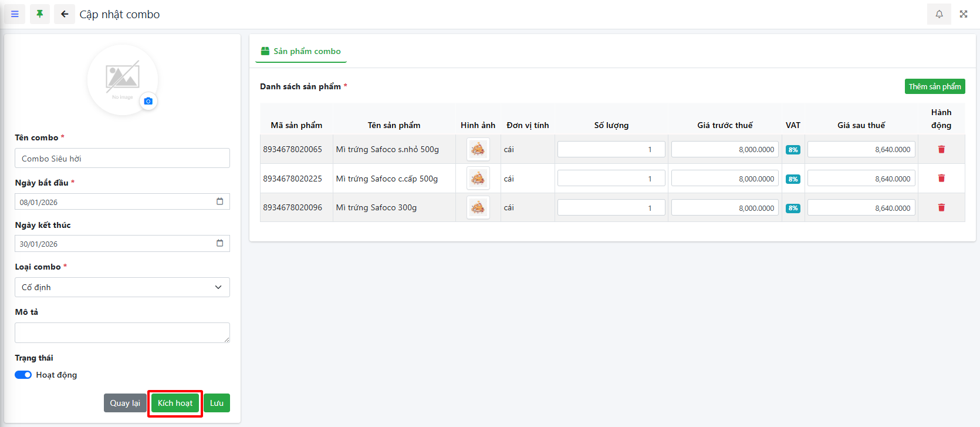Focus the Tên combo text field
Image resolution: width=980 pixels, height=427 pixels.
tap(122, 159)
